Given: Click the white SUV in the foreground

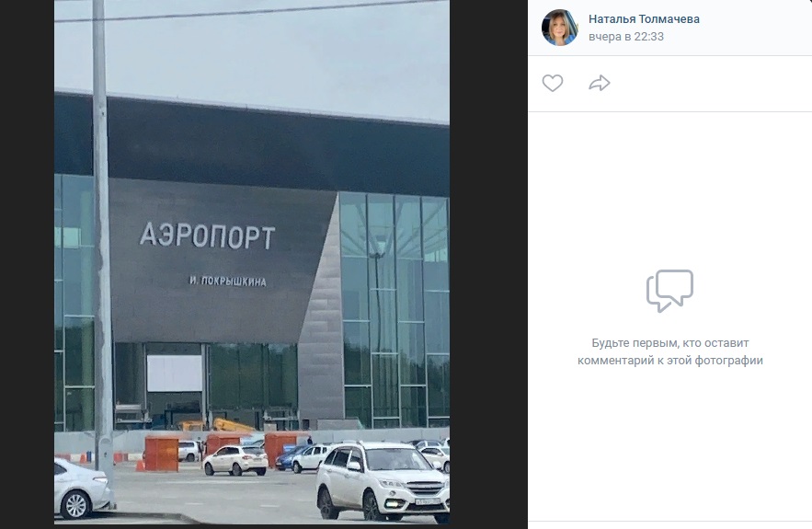Looking at the screenshot, I should coord(383,481).
